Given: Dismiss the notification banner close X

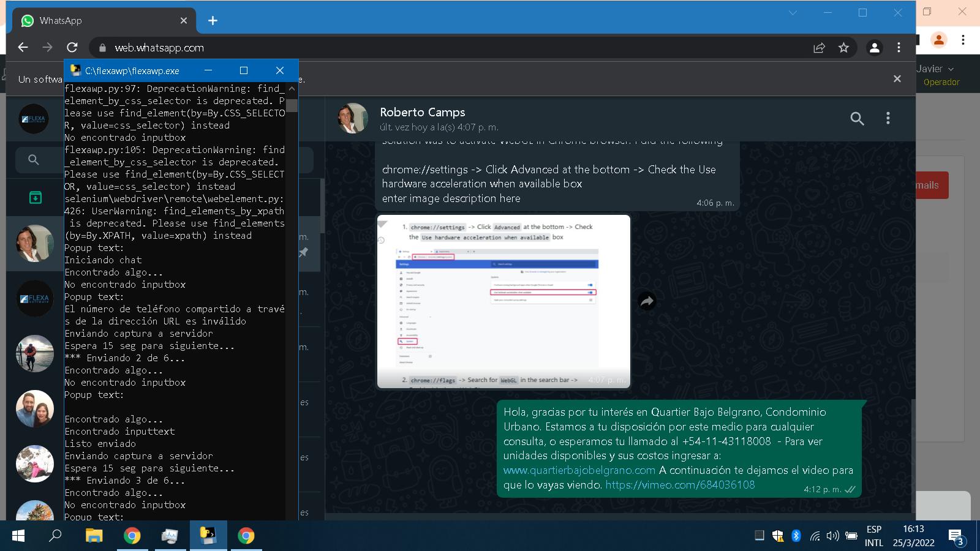Looking at the screenshot, I should point(897,78).
